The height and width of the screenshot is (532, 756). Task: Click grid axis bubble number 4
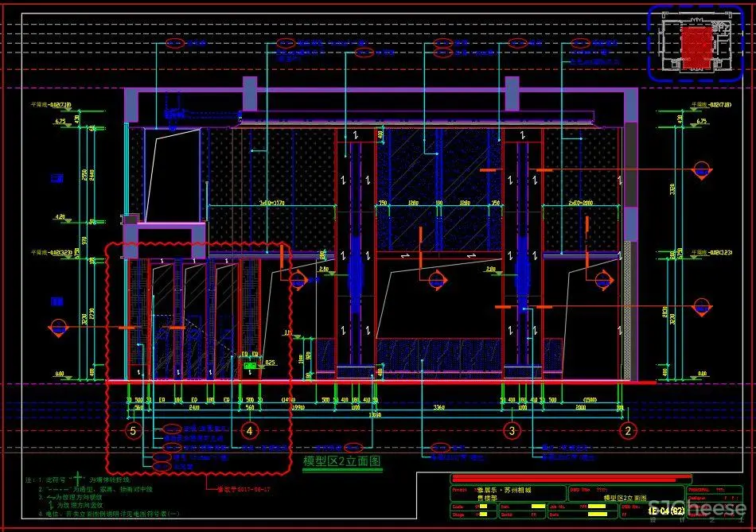tap(250, 432)
